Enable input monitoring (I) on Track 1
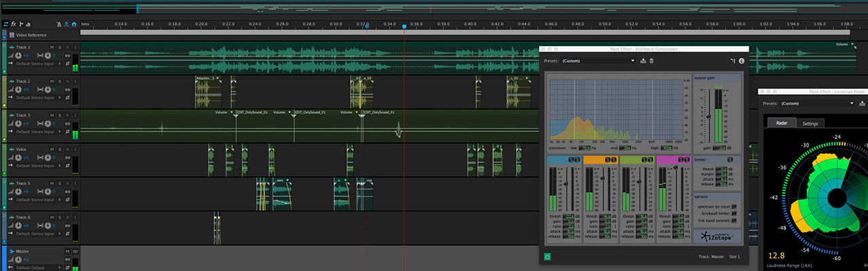Viewport: 868px width, 271px height. pos(75,47)
